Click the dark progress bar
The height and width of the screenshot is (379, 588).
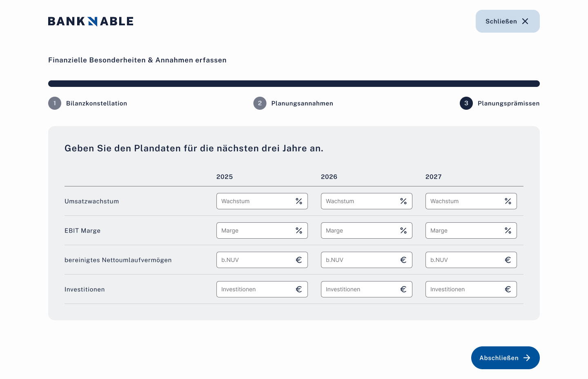pos(294,84)
